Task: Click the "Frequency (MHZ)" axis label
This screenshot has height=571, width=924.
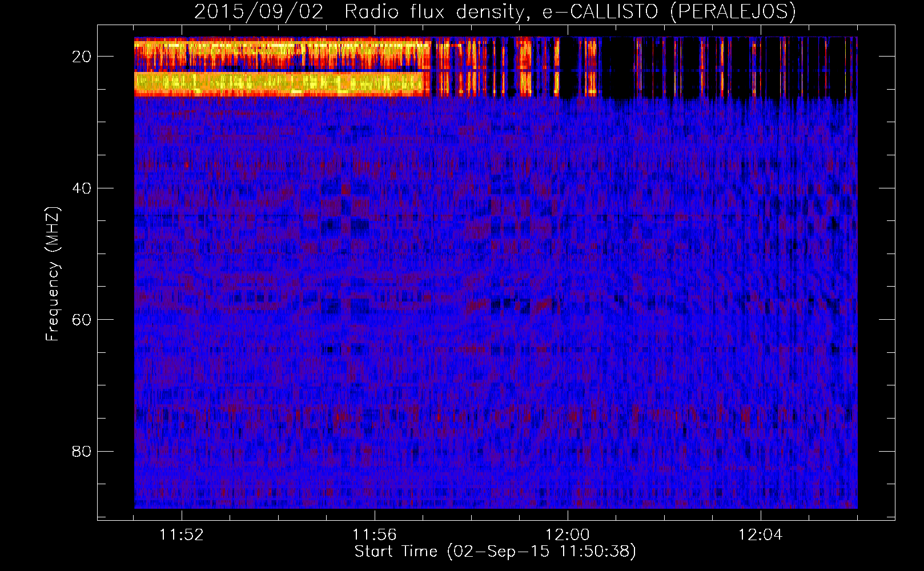Action: click(53, 274)
